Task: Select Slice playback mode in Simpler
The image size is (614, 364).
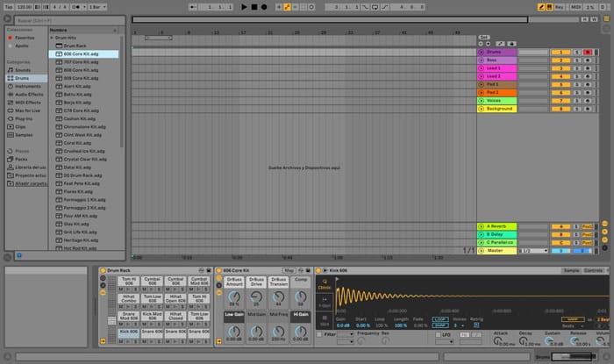Action: tap(325, 320)
